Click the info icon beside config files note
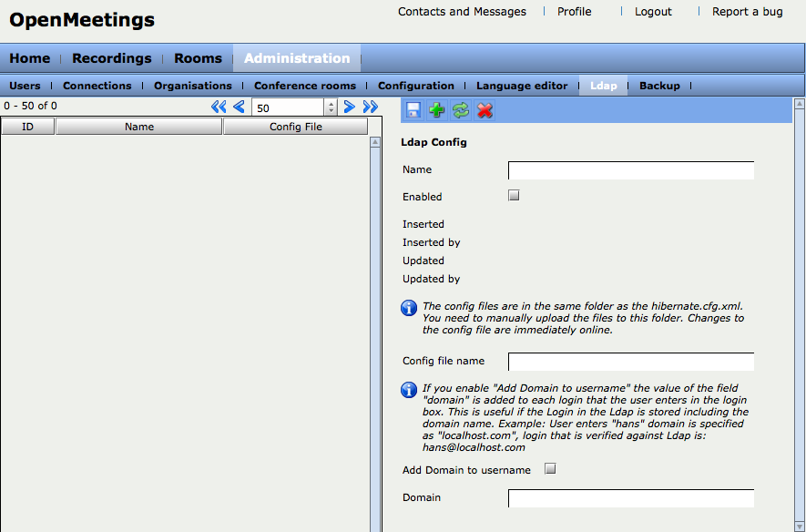Viewport: 806px width, 532px height. [x=409, y=308]
